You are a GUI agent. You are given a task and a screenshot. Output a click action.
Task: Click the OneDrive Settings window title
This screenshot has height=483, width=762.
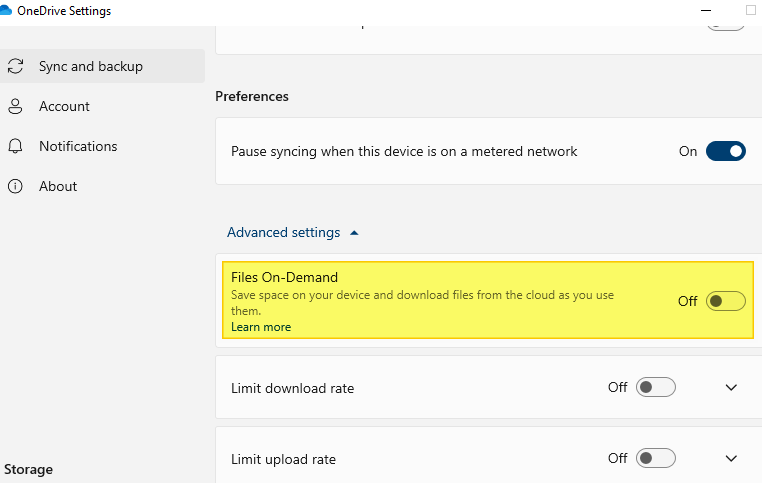point(64,11)
